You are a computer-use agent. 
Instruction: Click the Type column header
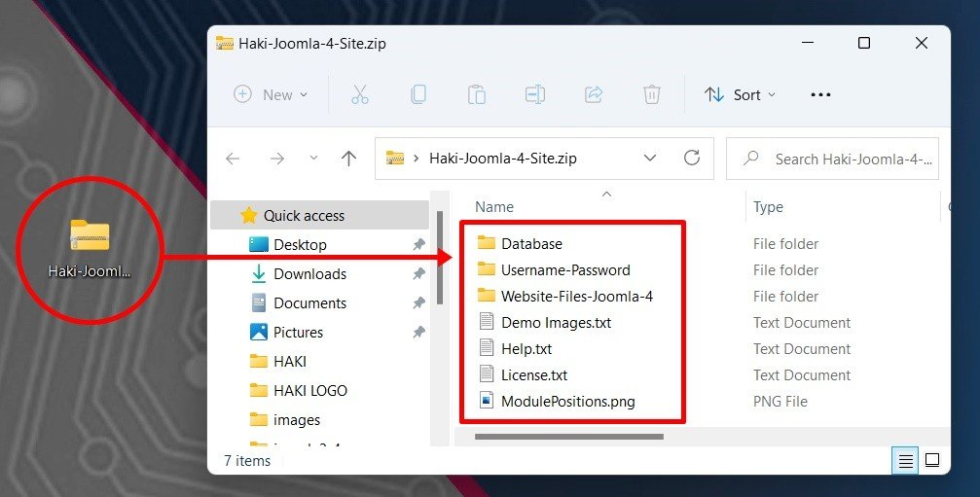(x=768, y=206)
